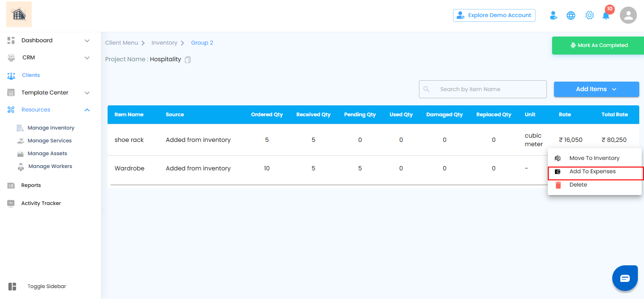The image size is (644, 299).
Task: Open Manage Services page
Action: pyautogui.click(x=50, y=141)
